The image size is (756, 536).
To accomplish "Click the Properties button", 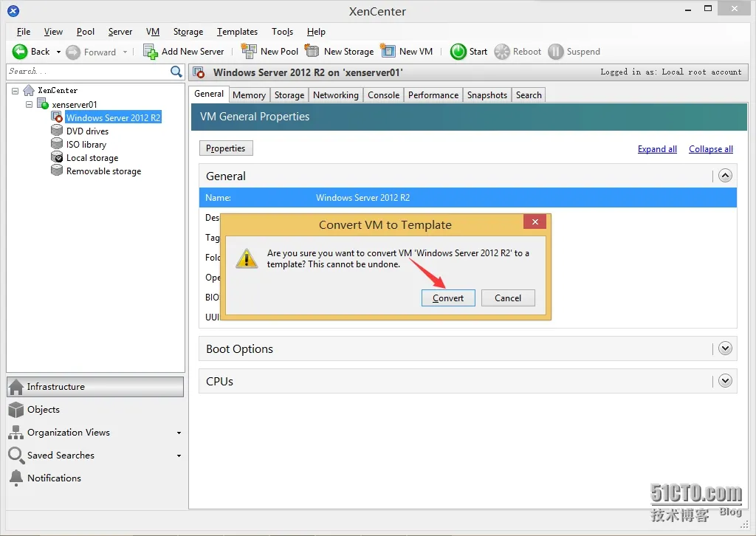I will pyautogui.click(x=226, y=148).
